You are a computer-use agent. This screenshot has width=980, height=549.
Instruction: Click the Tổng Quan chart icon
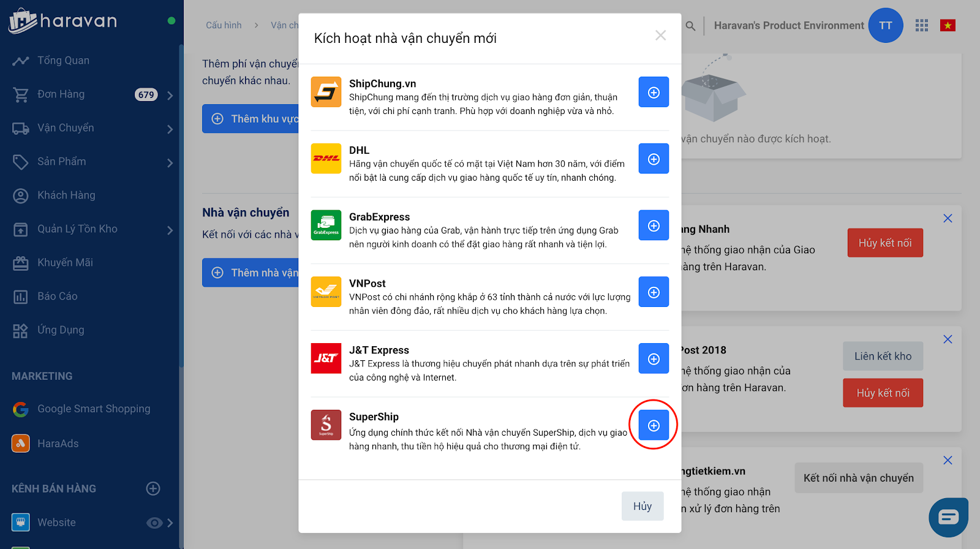point(21,61)
